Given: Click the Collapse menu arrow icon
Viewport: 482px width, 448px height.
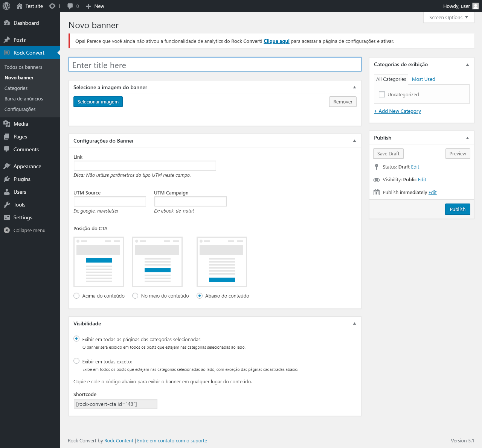Looking at the screenshot, I should 7,230.
